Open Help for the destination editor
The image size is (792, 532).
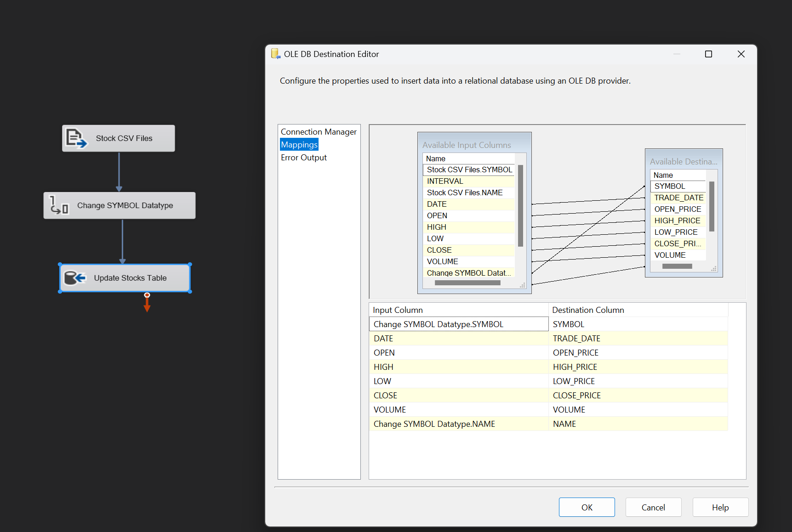720,507
